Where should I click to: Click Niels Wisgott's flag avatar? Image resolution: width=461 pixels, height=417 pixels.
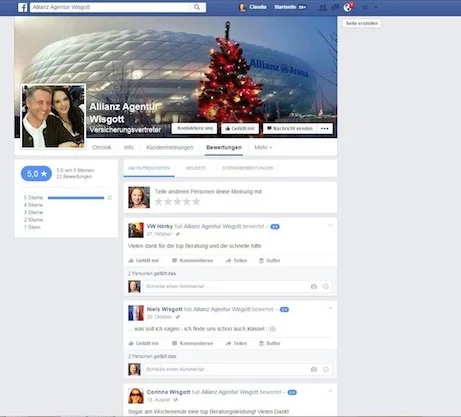click(136, 313)
